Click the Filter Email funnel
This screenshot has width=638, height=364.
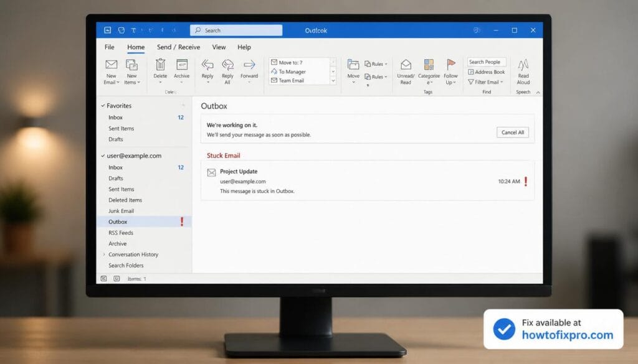[x=471, y=82]
